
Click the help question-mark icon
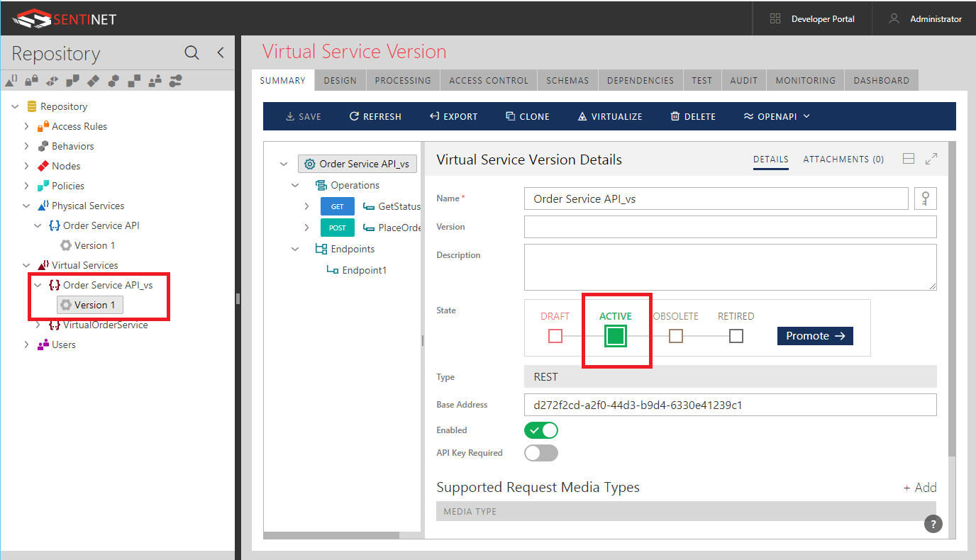pos(933,524)
